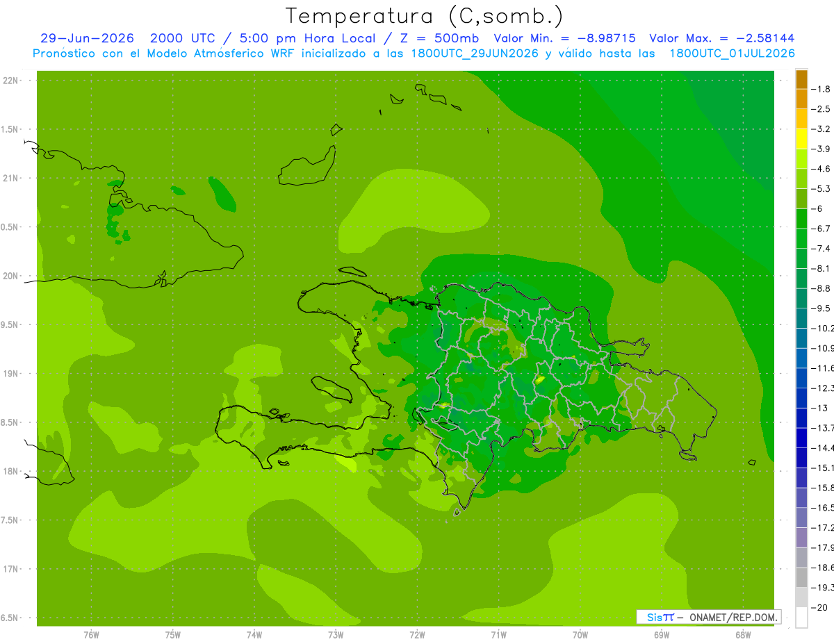Click the 'Valor Max. = -2.58144' readout
Viewport: 834px width, 644px height.
click(x=722, y=38)
